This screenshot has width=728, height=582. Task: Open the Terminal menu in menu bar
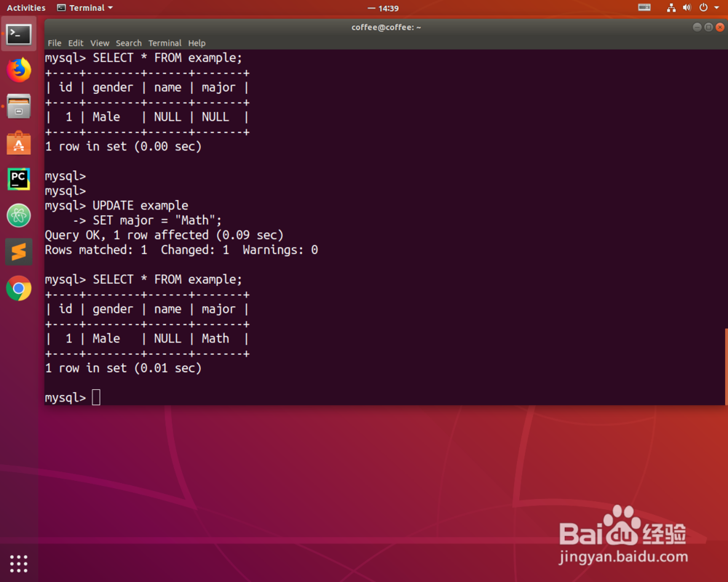(x=165, y=43)
